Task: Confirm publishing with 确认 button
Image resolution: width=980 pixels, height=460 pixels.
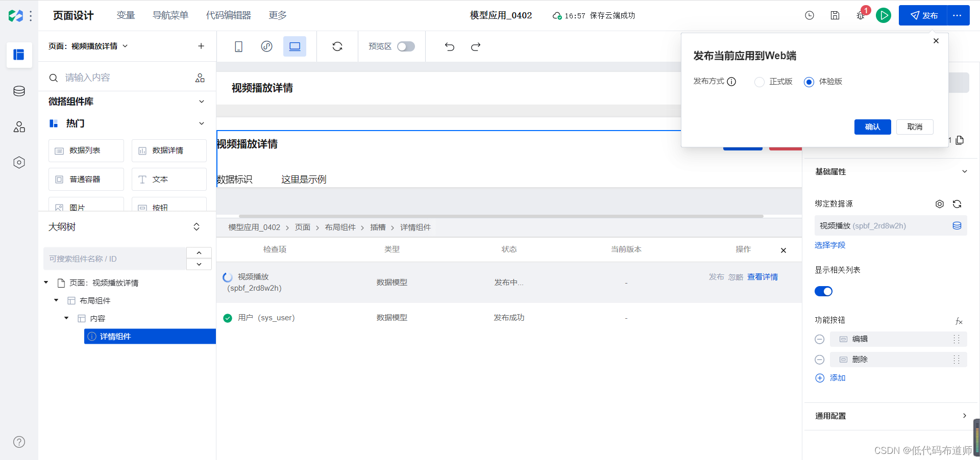Action: [x=873, y=127]
